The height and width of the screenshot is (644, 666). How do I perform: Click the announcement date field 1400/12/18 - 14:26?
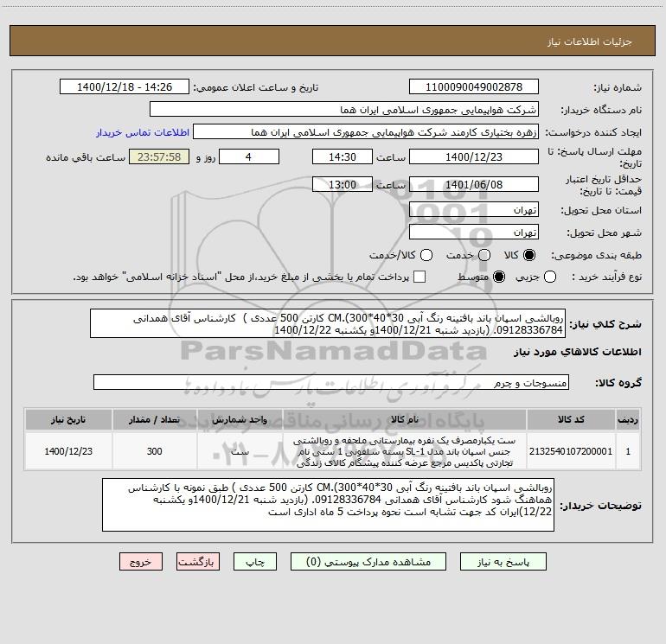[x=125, y=86]
